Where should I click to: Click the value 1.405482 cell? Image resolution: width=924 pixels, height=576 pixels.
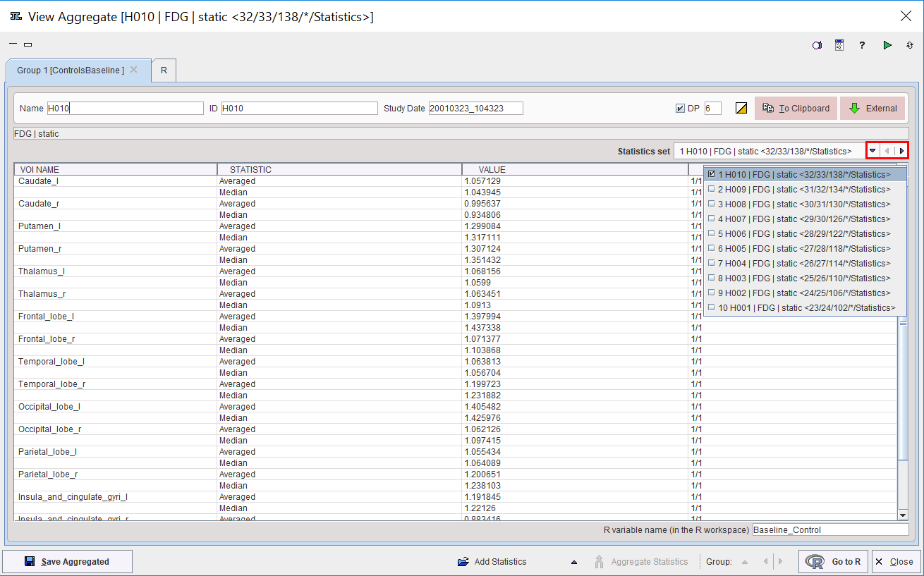575,407
